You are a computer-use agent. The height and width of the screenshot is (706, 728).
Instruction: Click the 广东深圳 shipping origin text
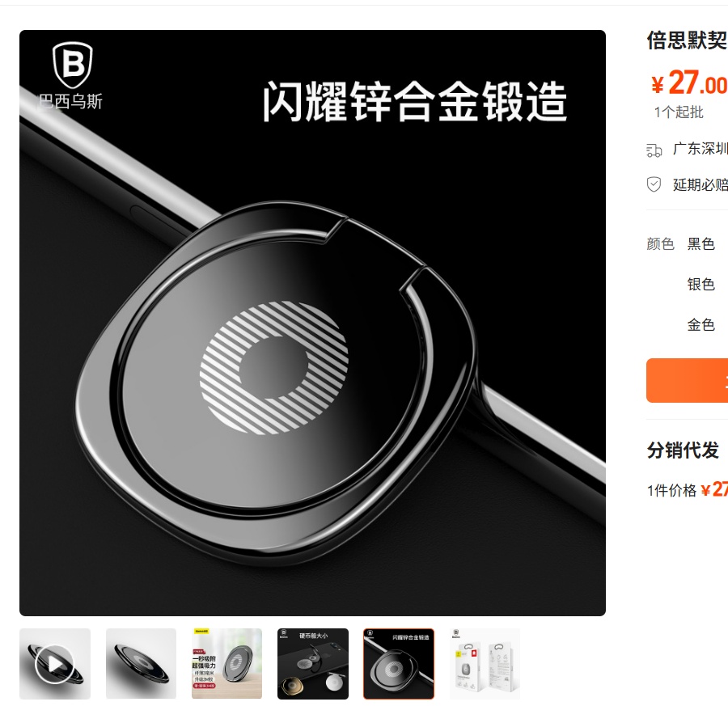(700, 149)
